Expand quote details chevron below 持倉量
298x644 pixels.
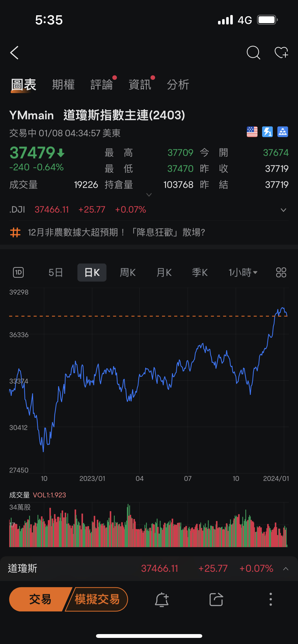pyautogui.click(x=149, y=195)
